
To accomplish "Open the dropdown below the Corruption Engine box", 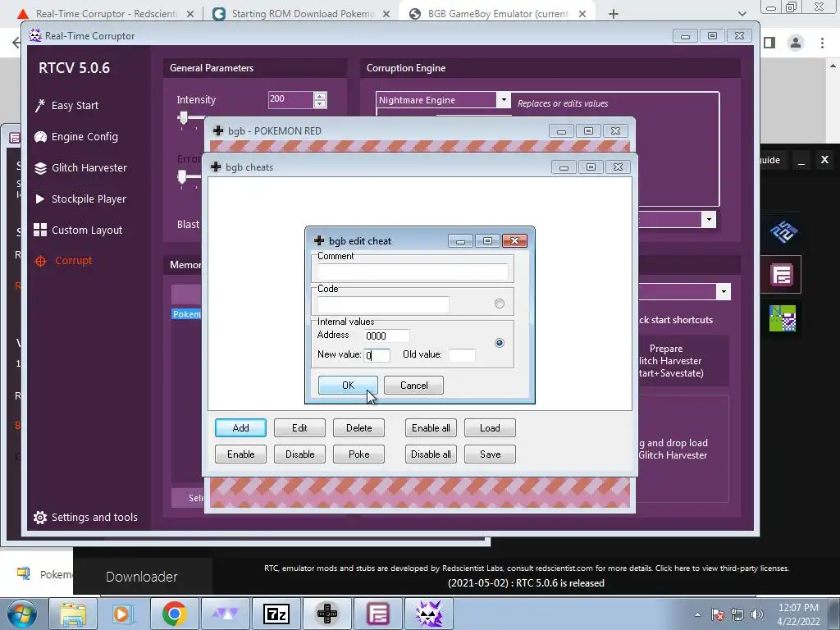I will pyautogui.click(x=709, y=219).
